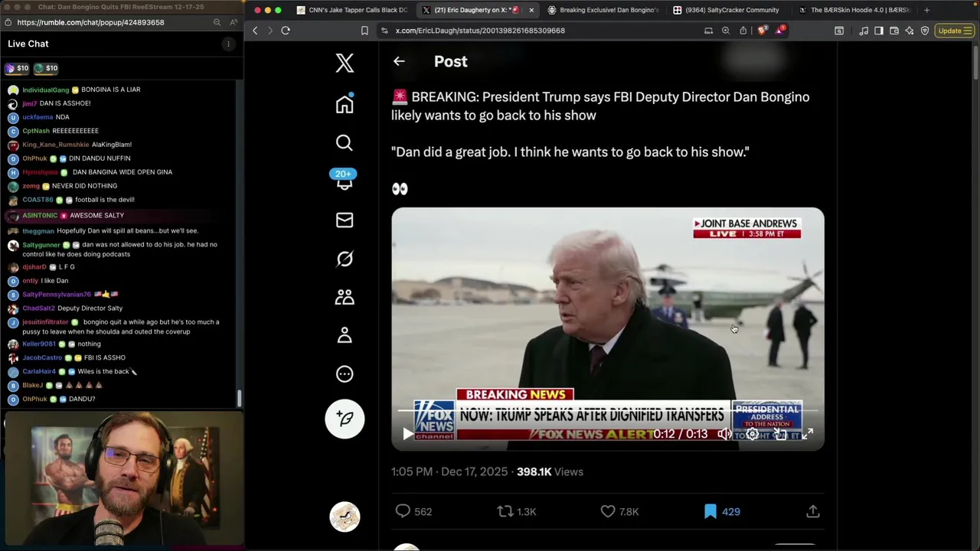This screenshot has width=980, height=551.
Task: Share the post with the upload arrow
Action: (x=813, y=511)
